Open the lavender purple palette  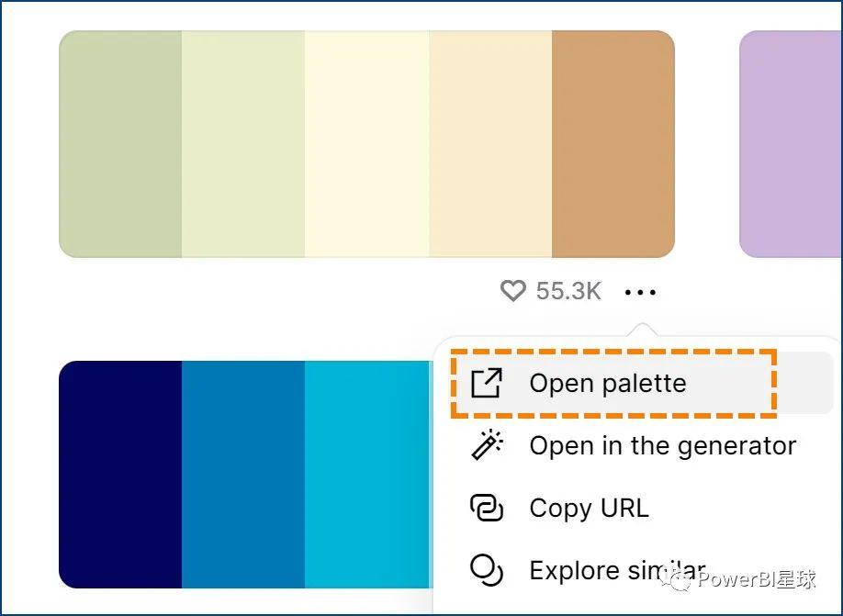[791, 144]
